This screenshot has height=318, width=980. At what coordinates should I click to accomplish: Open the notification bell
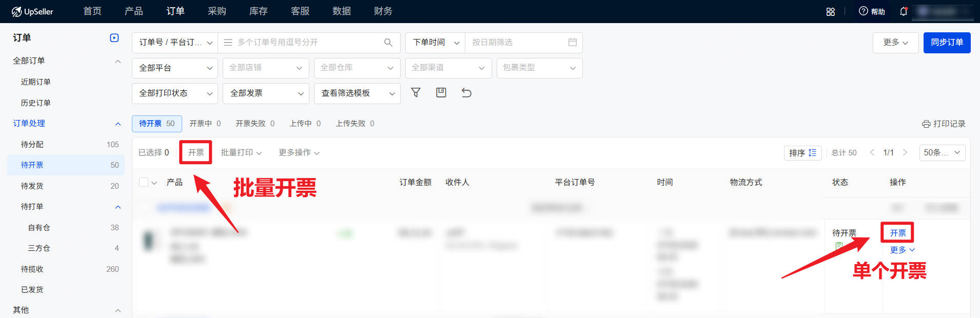pyautogui.click(x=904, y=11)
